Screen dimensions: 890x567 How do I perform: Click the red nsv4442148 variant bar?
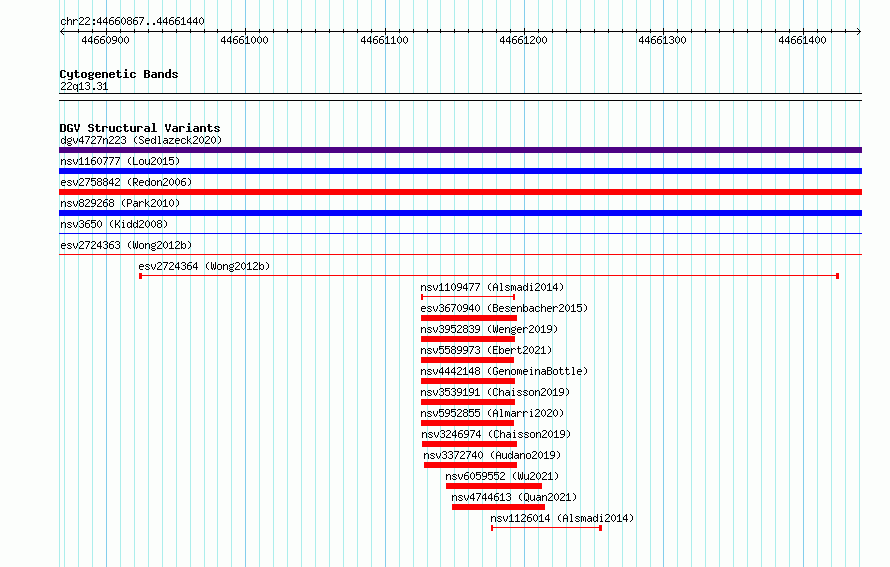click(468, 381)
